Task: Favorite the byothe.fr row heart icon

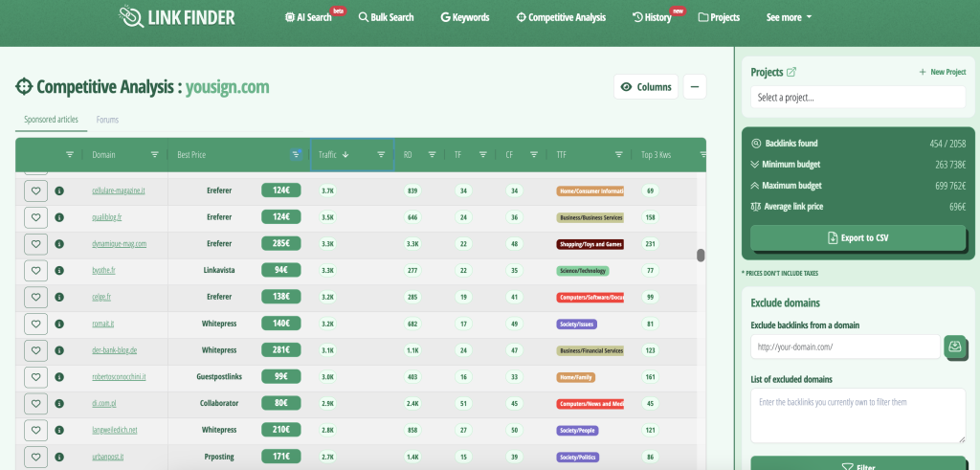Action: coord(35,271)
